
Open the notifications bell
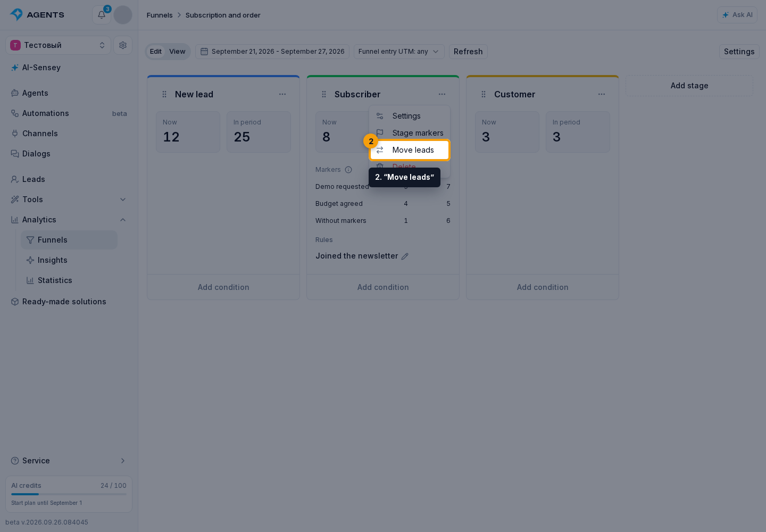(x=101, y=15)
